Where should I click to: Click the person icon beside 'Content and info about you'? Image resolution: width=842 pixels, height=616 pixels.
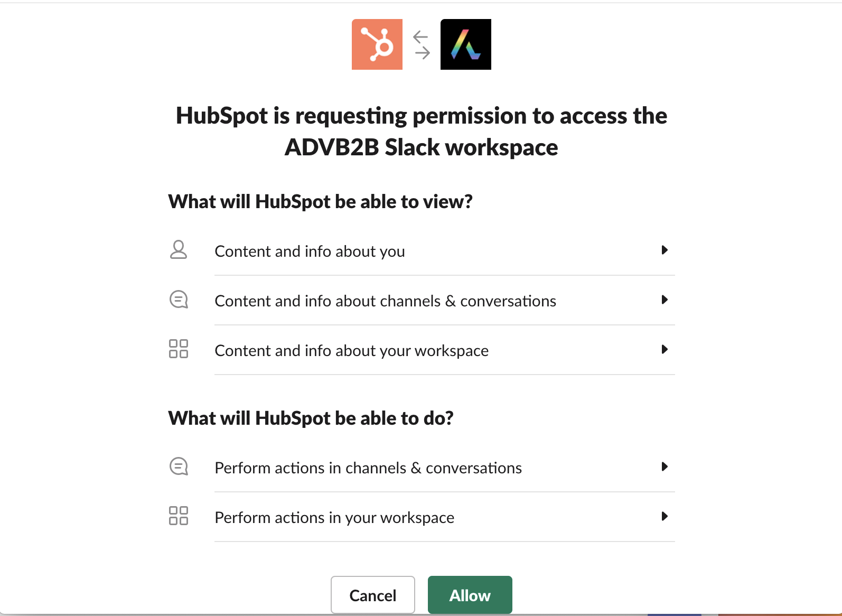179,250
